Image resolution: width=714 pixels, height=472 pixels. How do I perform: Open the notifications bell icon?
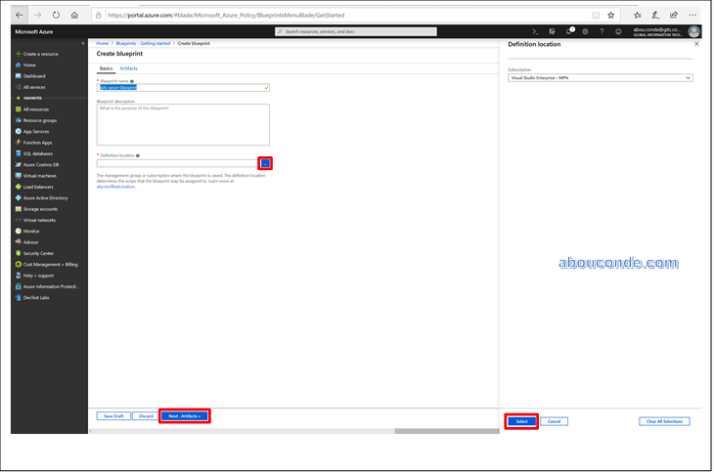(x=569, y=32)
